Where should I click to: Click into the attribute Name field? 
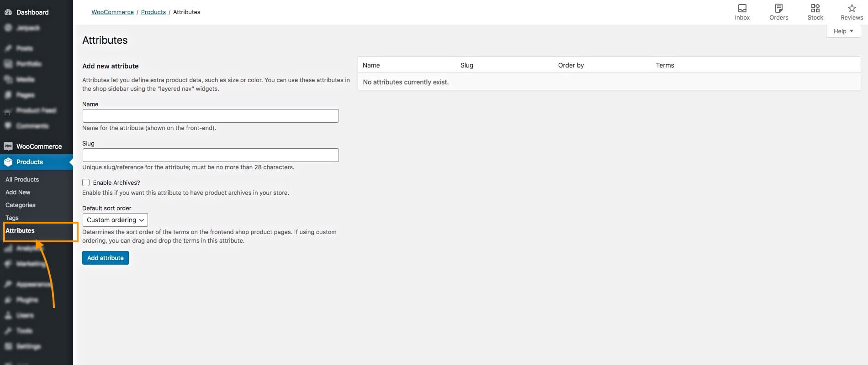[211, 116]
